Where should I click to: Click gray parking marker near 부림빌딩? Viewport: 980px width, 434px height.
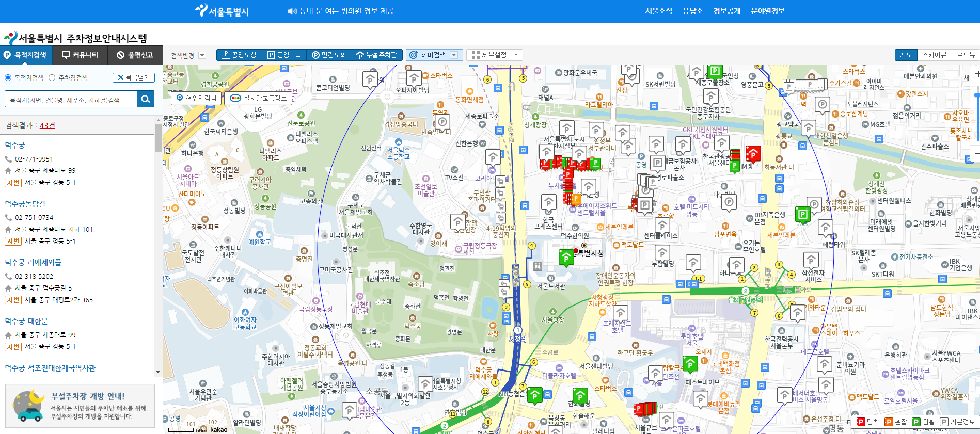(662, 253)
